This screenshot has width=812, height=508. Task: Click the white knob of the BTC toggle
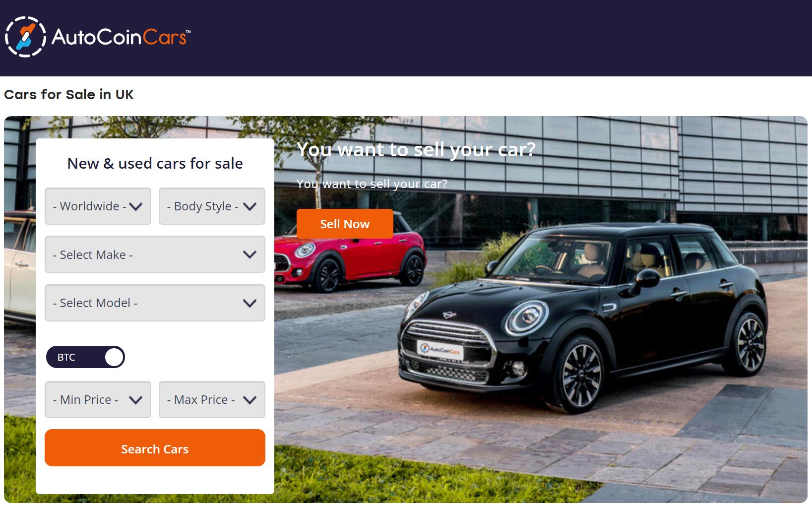114,357
